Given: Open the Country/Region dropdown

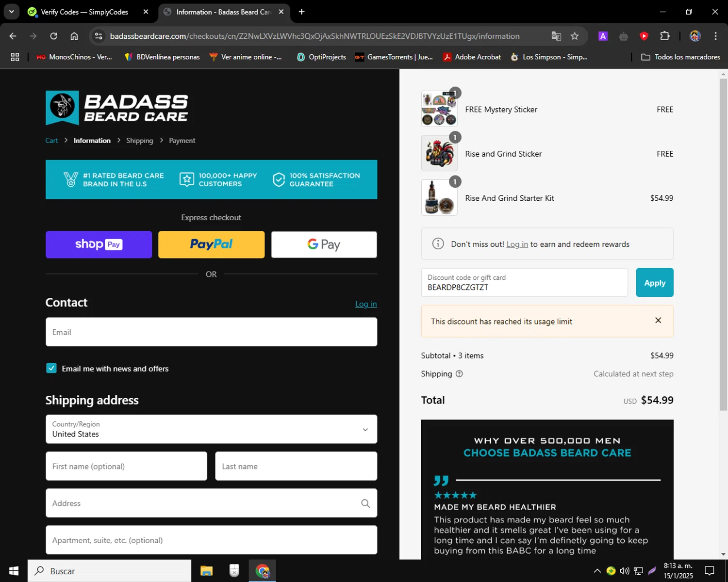Looking at the screenshot, I should pos(211,429).
